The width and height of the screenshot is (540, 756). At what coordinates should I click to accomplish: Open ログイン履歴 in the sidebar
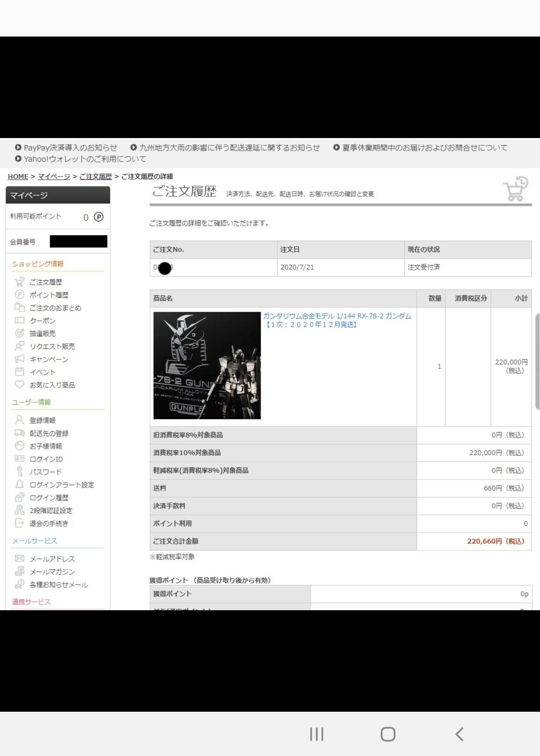49,498
